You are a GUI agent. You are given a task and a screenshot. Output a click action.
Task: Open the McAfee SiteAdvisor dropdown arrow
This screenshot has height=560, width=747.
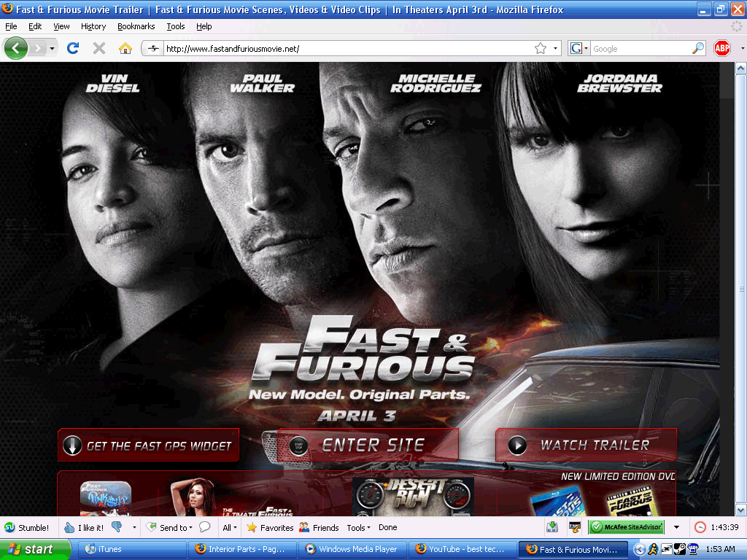click(676, 527)
